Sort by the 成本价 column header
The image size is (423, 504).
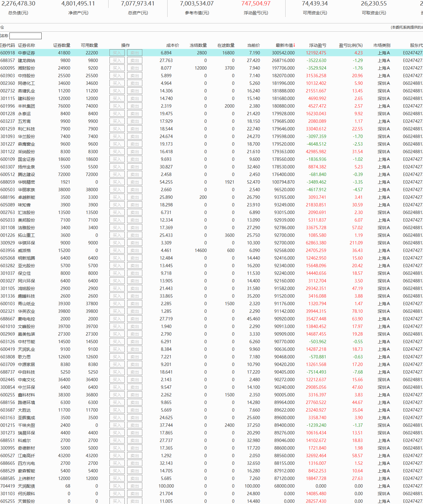172,45
